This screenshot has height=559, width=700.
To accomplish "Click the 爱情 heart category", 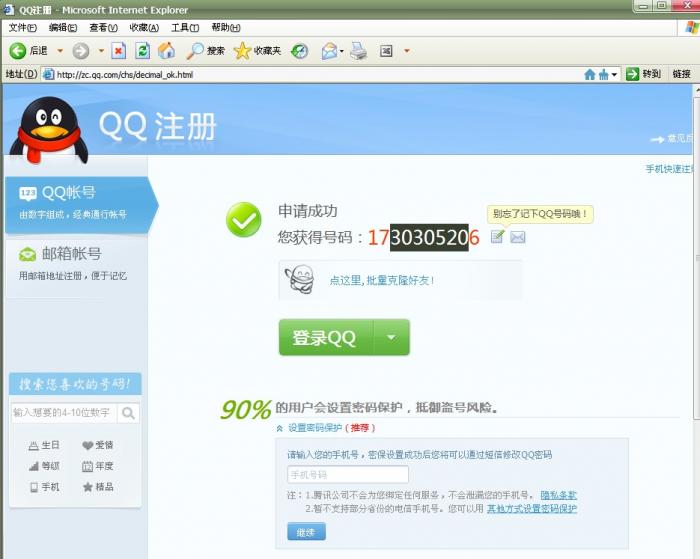I will pos(98,445).
